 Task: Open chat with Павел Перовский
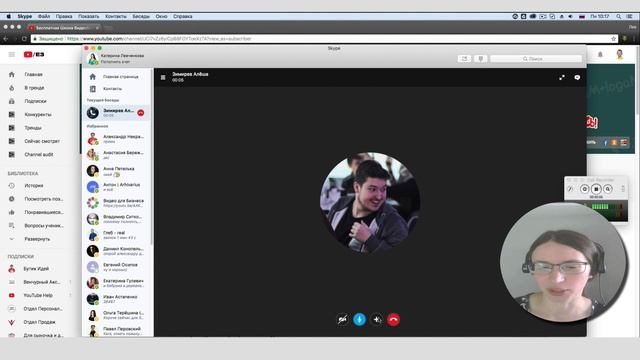[116, 331]
